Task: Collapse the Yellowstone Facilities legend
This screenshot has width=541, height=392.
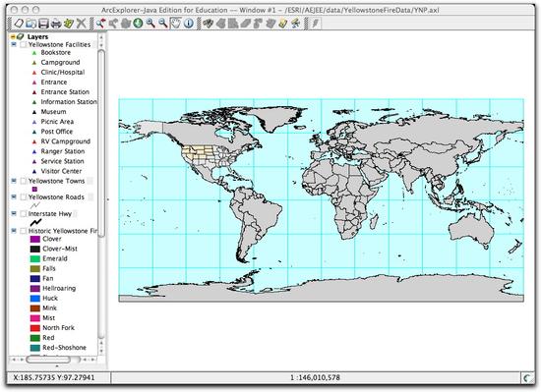Action: click(14, 44)
